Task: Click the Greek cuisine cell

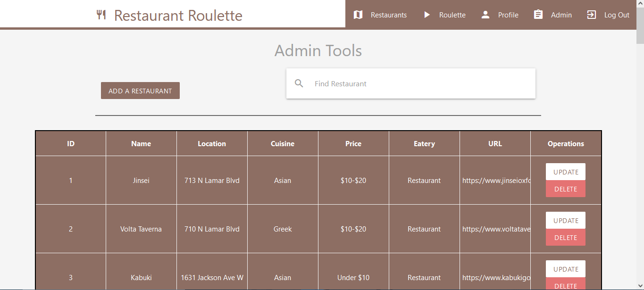Action: [283, 229]
